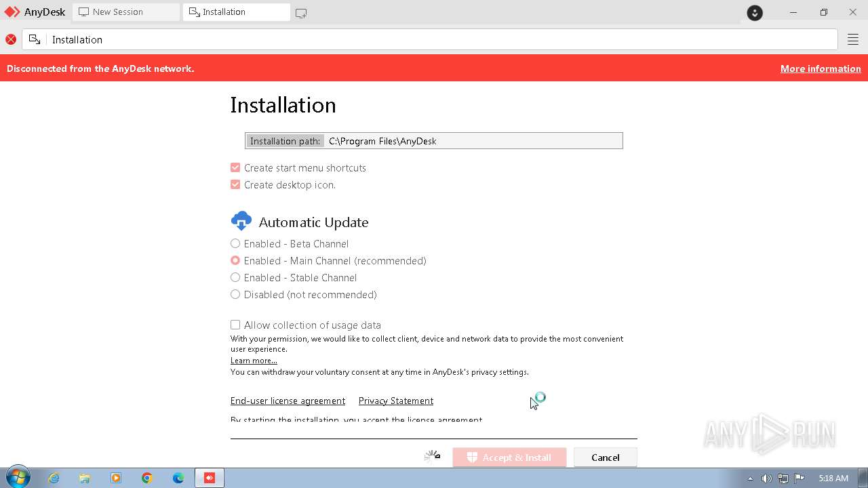Screen dimensions: 868x488
Task: Click the loading spinner beside Accept & Install
Action: (432, 456)
